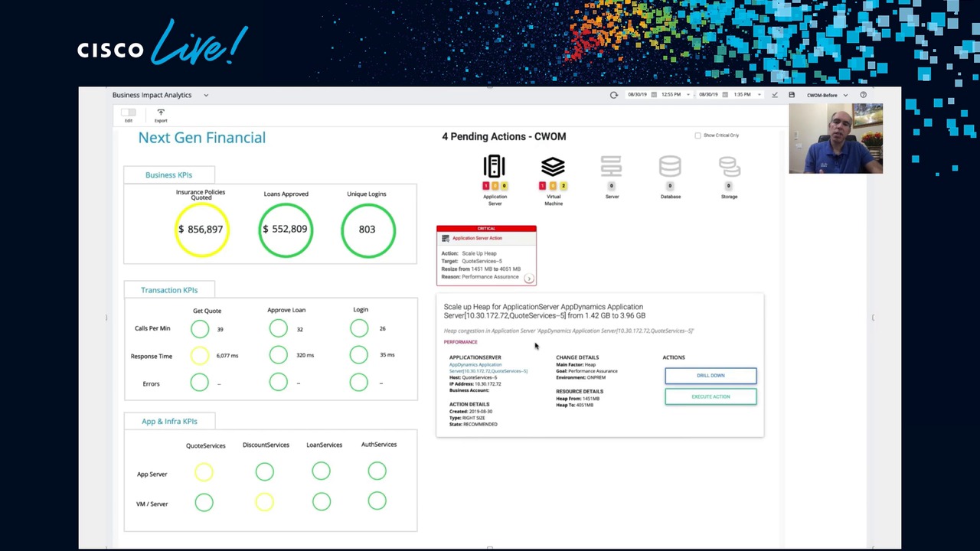980x551 pixels.
Task: Click the Export icon
Action: pyautogui.click(x=161, y=113)
